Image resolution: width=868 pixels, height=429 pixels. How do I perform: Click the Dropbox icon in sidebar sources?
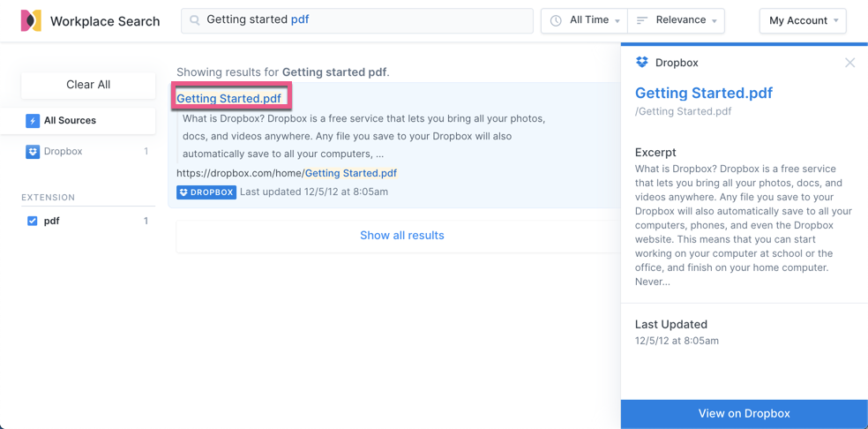(33, 151)
